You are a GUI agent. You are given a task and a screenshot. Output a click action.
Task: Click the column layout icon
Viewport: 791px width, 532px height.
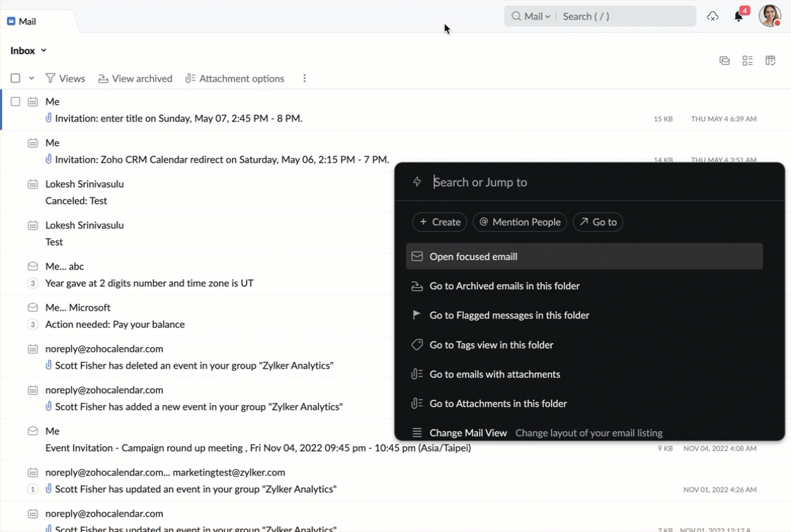771,61
